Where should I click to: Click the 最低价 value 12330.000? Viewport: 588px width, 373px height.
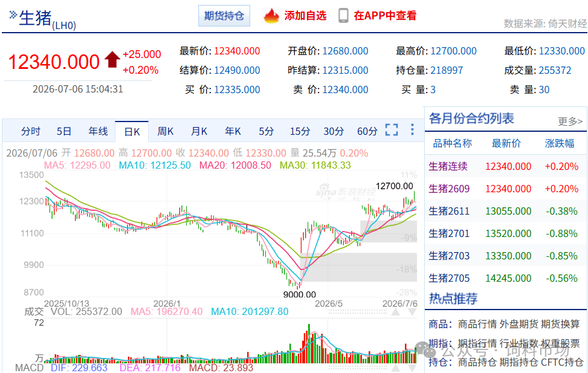click(x=562, y=51)
